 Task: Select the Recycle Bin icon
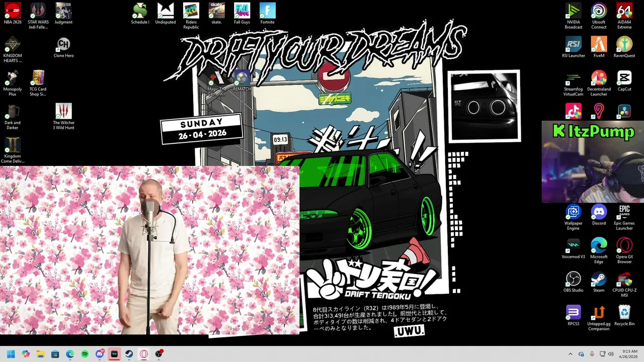(624, 316)
